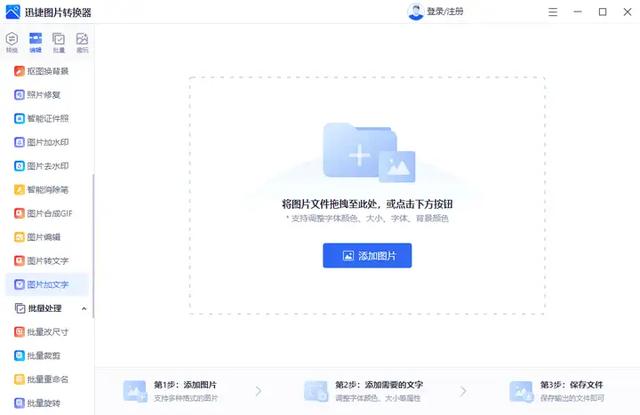This screenshot has height=415, width=640.
Task: Click the hint line about 字体颜色、大小
Action: point(367,218)
